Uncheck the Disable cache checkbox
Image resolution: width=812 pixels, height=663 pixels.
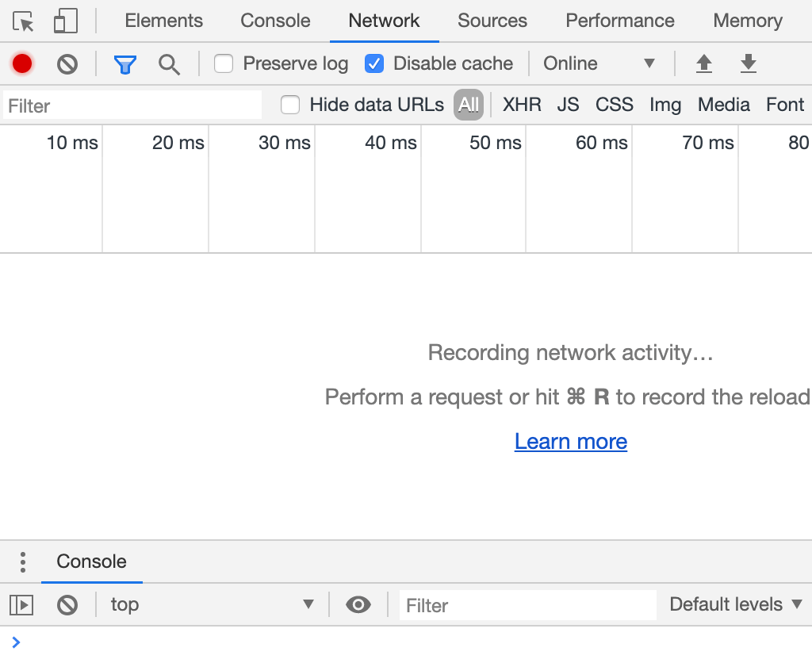point(374,63)
